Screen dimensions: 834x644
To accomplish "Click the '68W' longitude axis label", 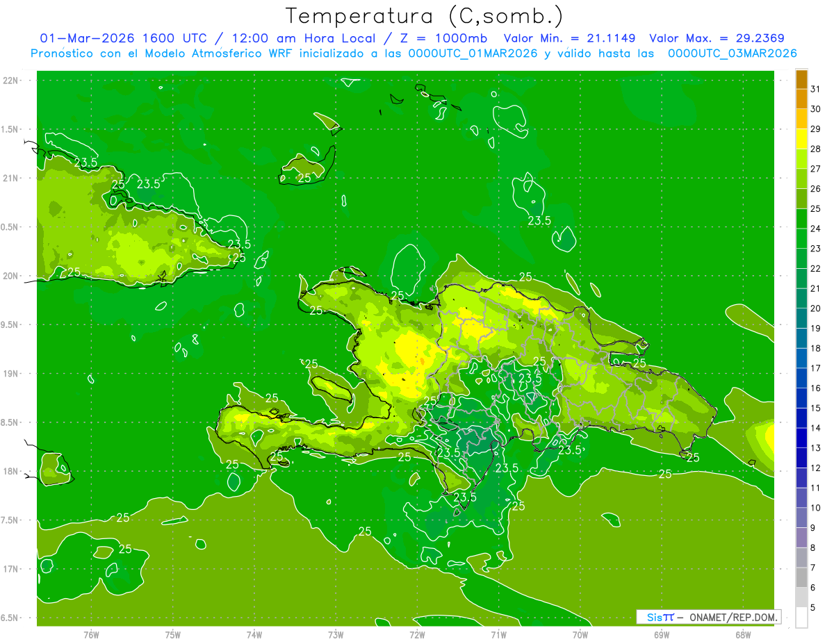I will tap(743, 635).
